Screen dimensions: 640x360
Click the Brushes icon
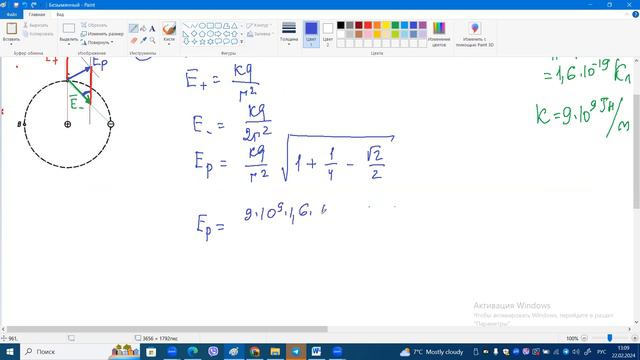coord(169,29)
